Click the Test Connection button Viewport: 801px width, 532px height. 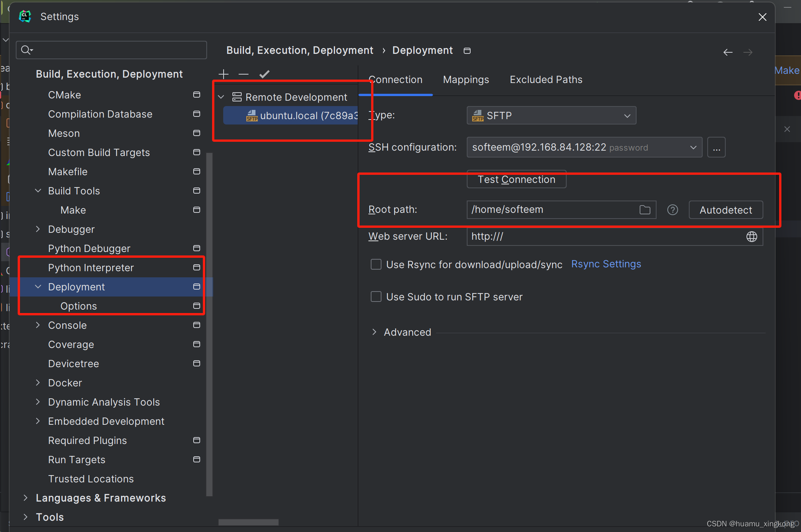click(x=516, y=179)
